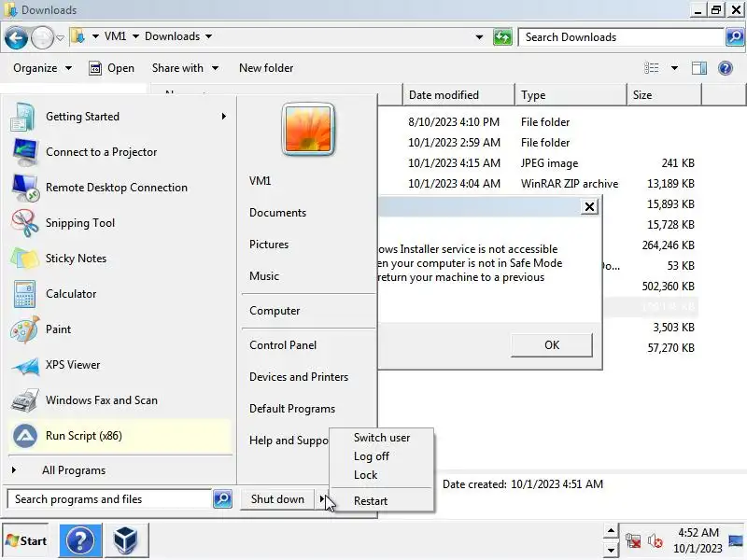747x560 pixels.
Task: Open Devices and Printers
Action: click(x=299, y=377)
